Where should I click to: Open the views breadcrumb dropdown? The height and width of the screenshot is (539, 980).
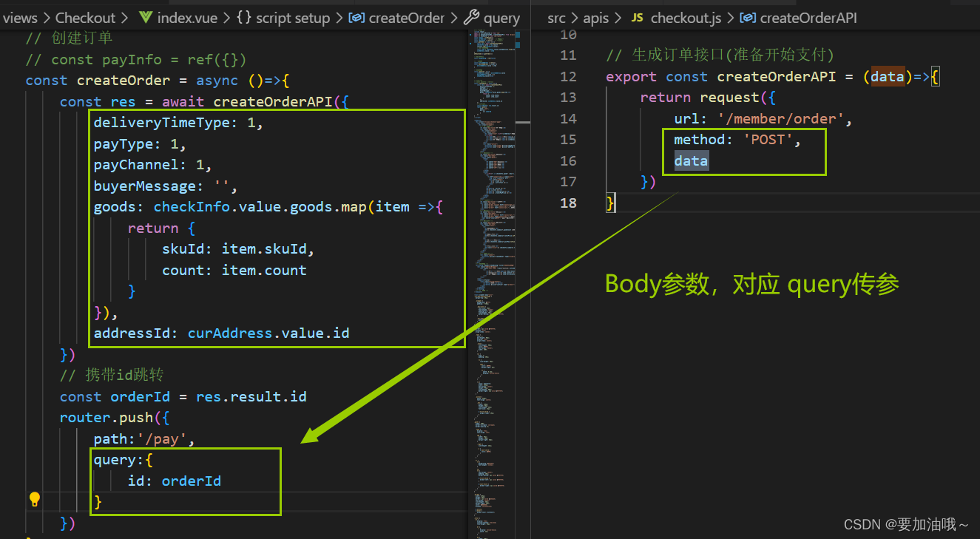20,18
